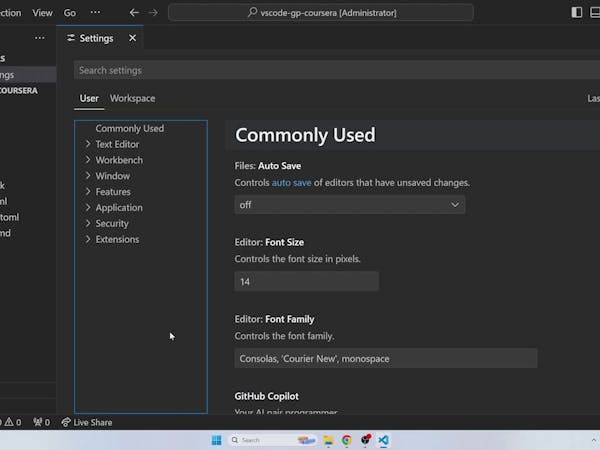Select Commonly Used in settings tree
The width and height of the screenshot is (600, 450).
click(130, 128)
